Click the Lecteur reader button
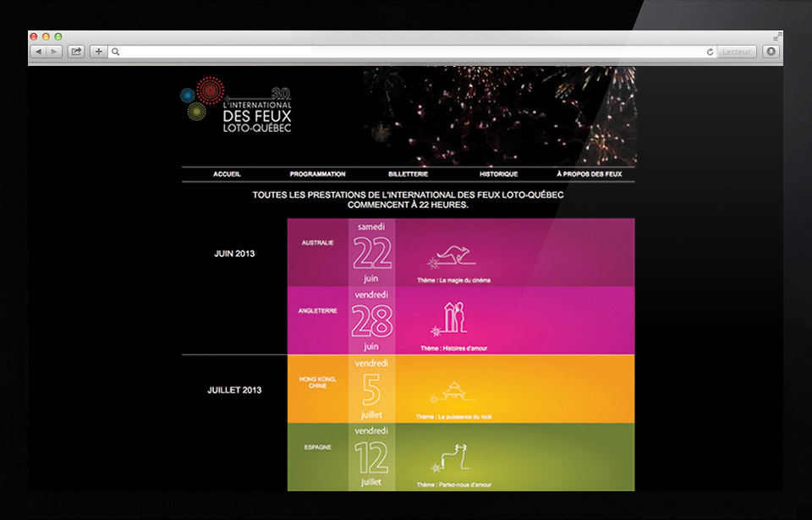 (x=736, y=52)
